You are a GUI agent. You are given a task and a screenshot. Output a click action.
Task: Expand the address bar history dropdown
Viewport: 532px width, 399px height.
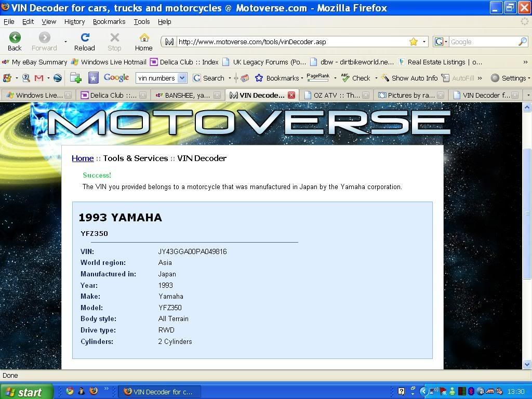pos(424,42)
